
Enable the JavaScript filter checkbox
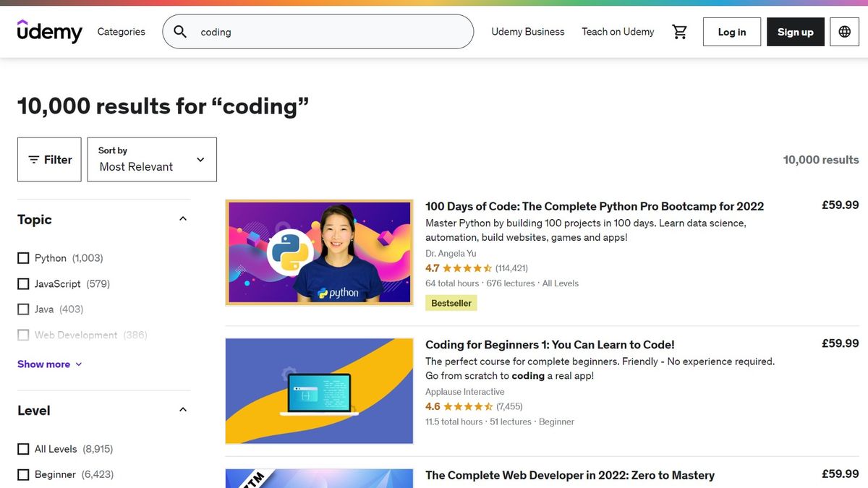click(x=23, y=283)
